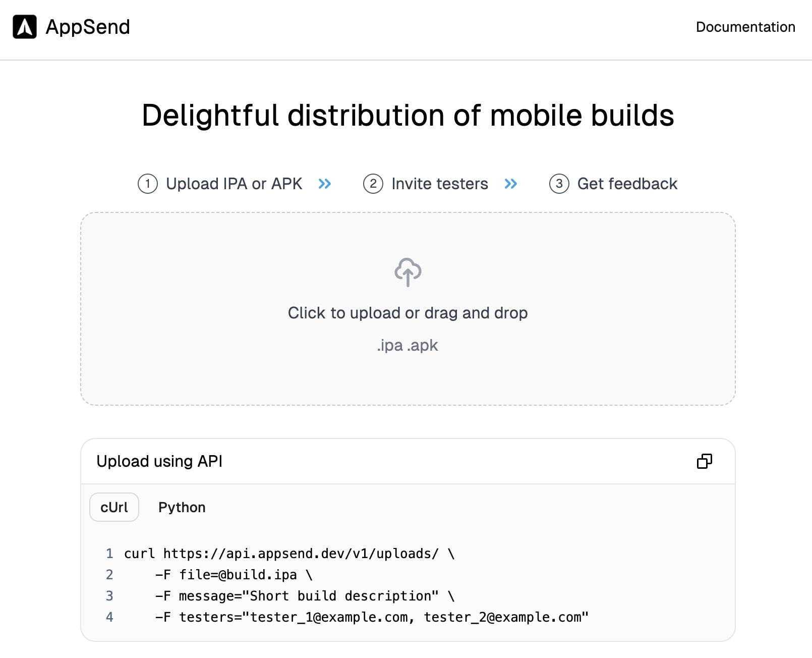Click the Upload IPA or APK step
This screenshot has height=658, width=812.
click(x=234, y=184)
